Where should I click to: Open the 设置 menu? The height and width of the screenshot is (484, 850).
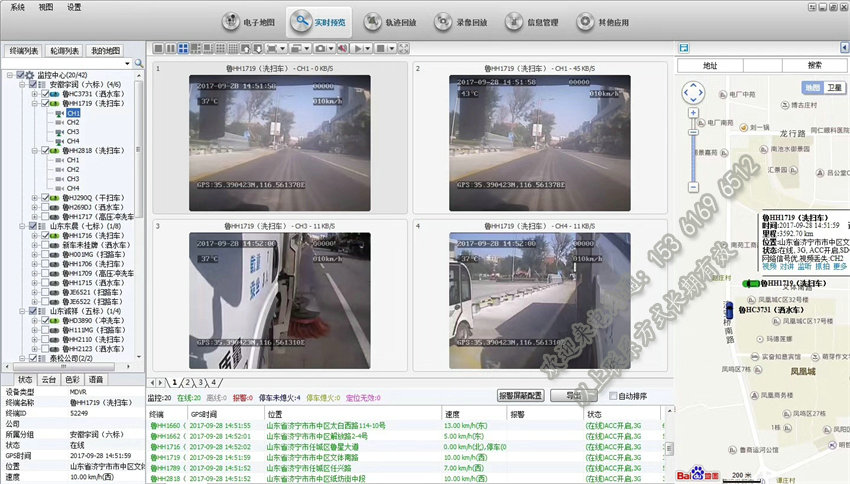(x=74, y=7)
